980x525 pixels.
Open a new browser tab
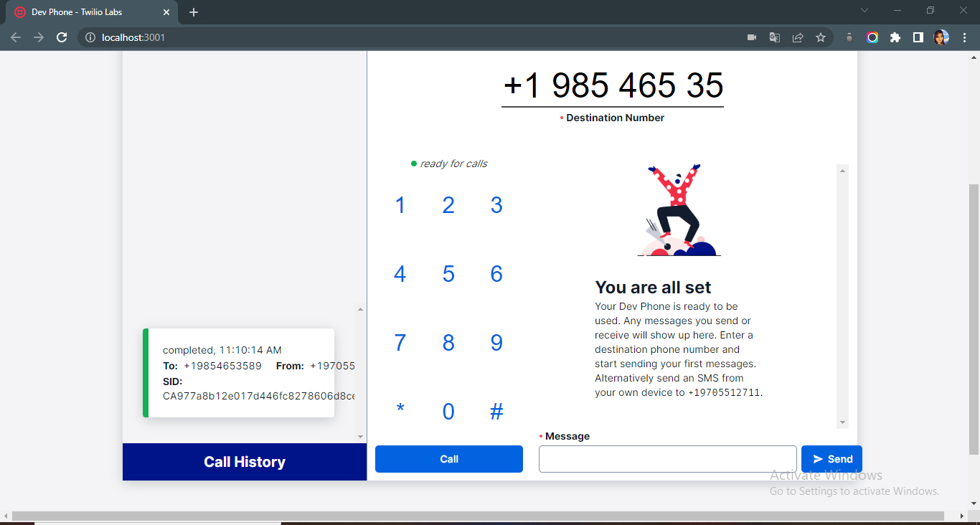click(x=194, y=12)
